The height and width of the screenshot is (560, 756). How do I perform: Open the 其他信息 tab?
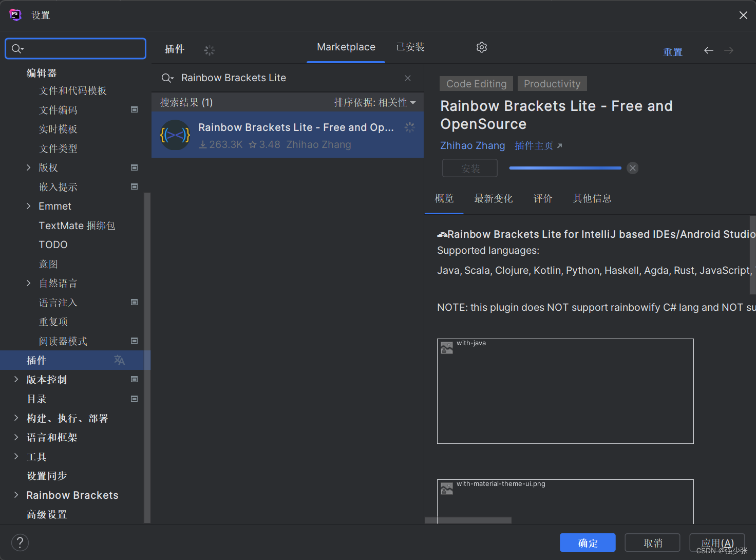[592, 199]
